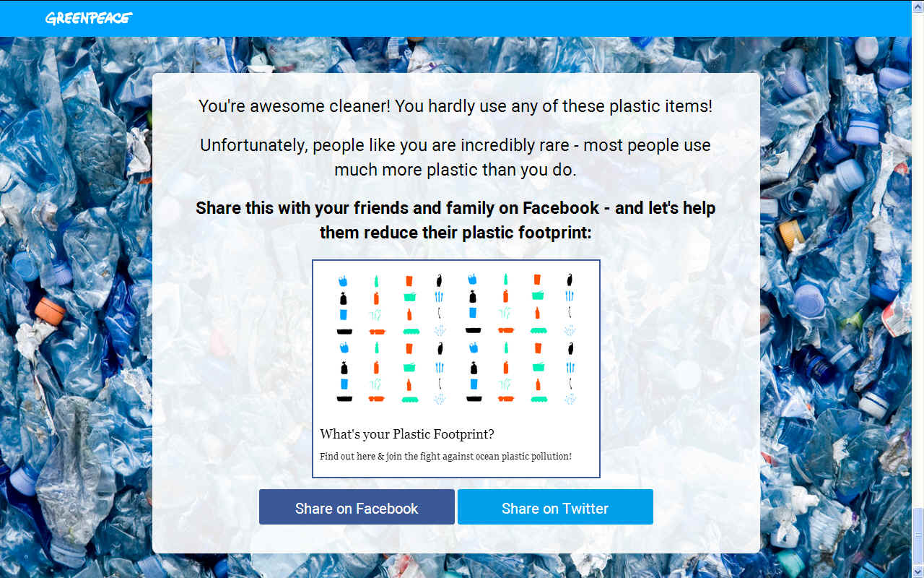Click the blue plastic bag icon in the share image's top-left corner
Screen dimensions: 924x578
point(343,280)
